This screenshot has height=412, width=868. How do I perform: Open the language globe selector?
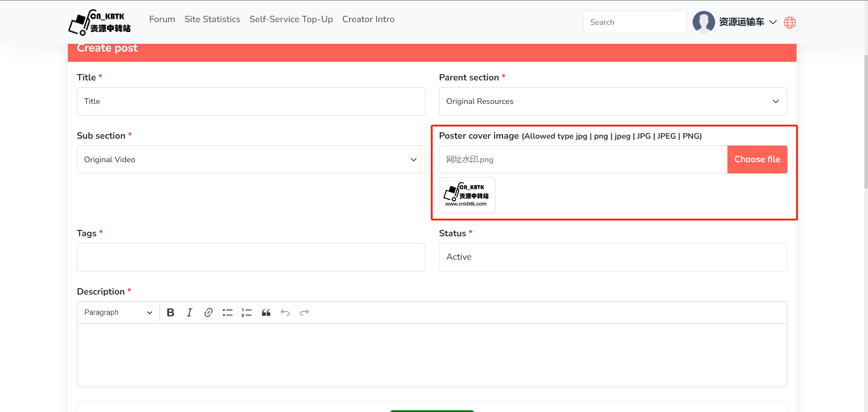(790, 23)
